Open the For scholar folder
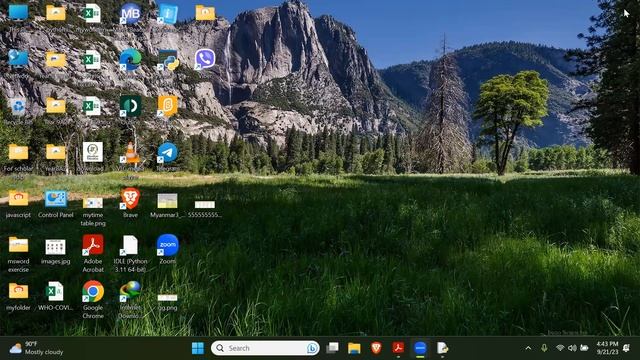The image size is (640, 360). (18, 152)
